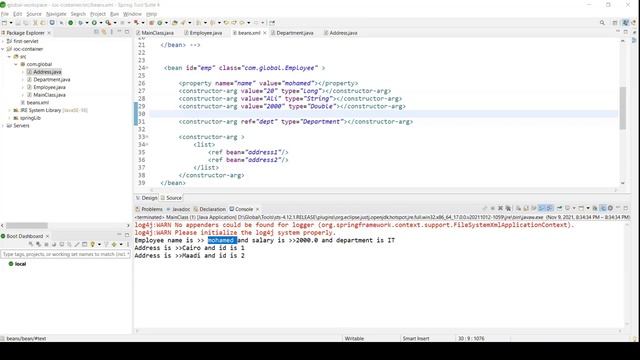640x360 pixels.
Task: Expand the Servers project
Action: click(x=3, y=126)
